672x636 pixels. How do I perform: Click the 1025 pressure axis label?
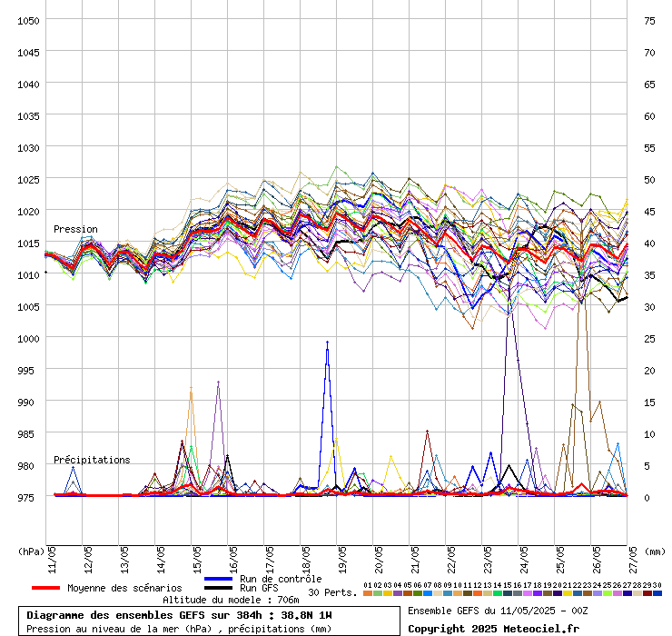(28, 180)
